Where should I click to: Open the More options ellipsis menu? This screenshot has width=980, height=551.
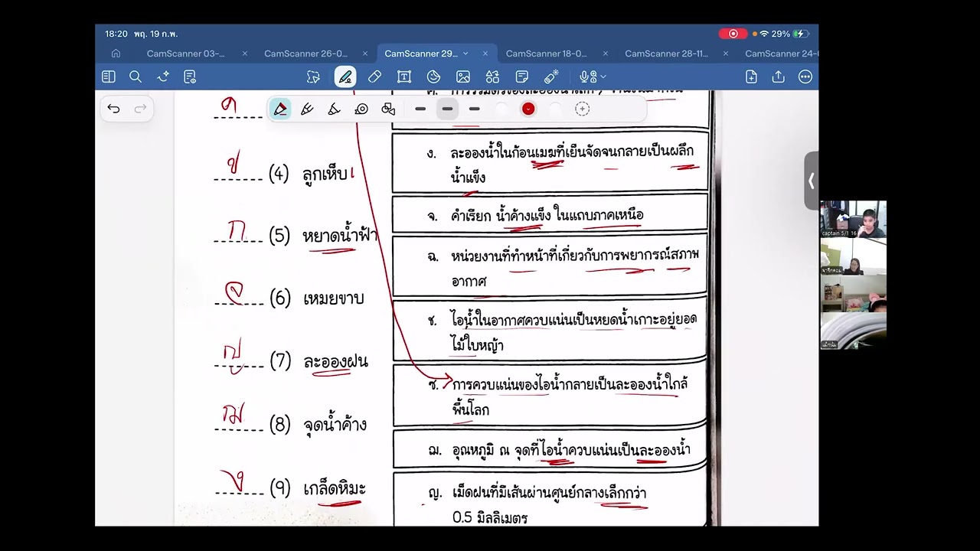coord(805,77)
